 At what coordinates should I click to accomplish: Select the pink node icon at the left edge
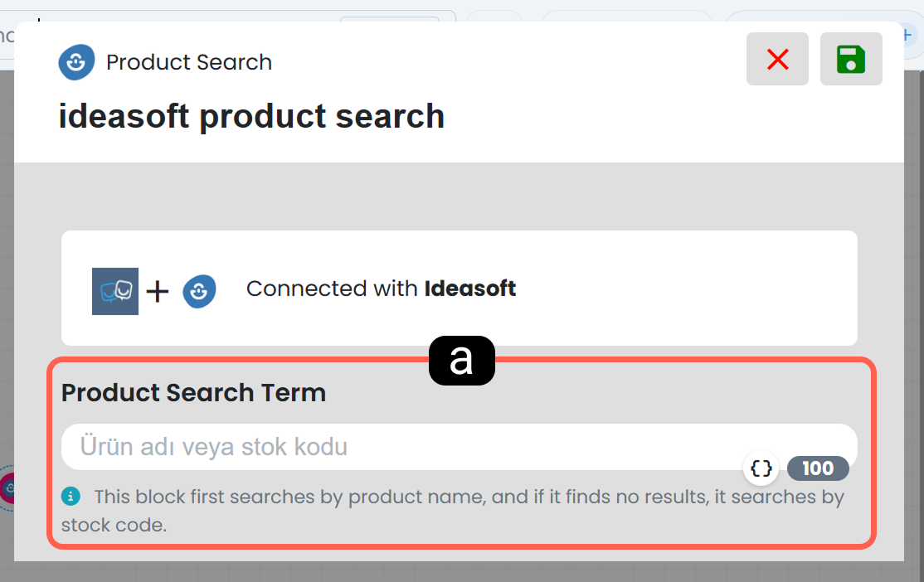click(7, 487)
